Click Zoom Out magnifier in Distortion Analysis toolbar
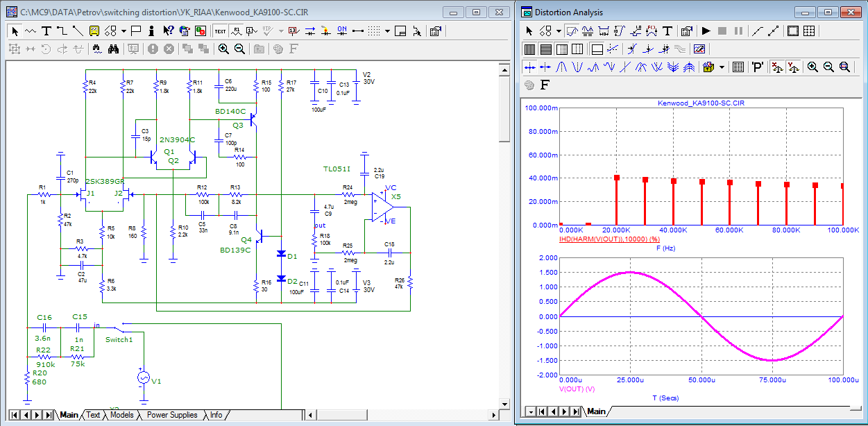Viewport: 868px width, 426px height. pos(828,67)
